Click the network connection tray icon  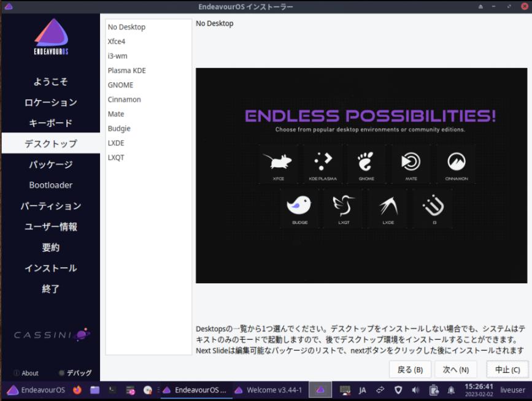pos(380,390)
